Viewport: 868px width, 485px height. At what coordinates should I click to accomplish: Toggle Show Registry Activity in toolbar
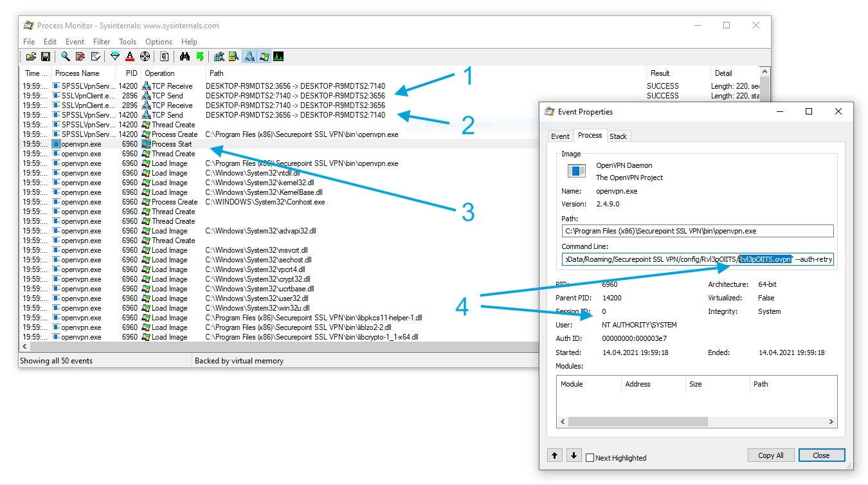pos(219,57)
